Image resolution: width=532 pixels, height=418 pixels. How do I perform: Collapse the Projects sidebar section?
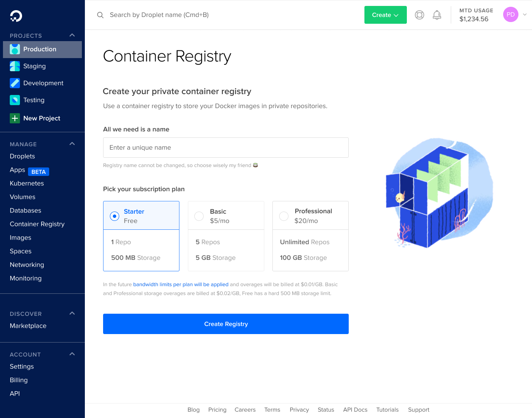(x=72, y=35)
